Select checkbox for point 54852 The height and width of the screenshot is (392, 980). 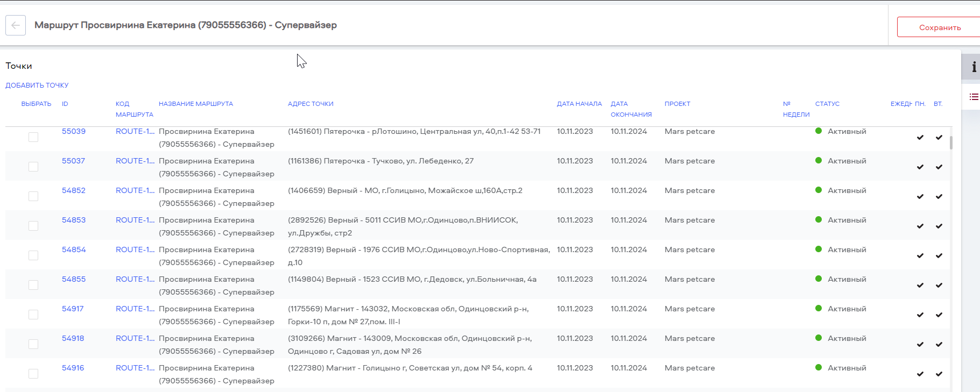[33, 196]
